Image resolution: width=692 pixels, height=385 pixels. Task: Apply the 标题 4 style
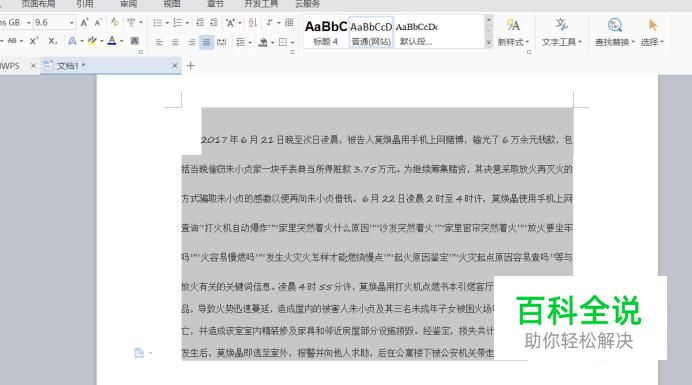[326, 32]
